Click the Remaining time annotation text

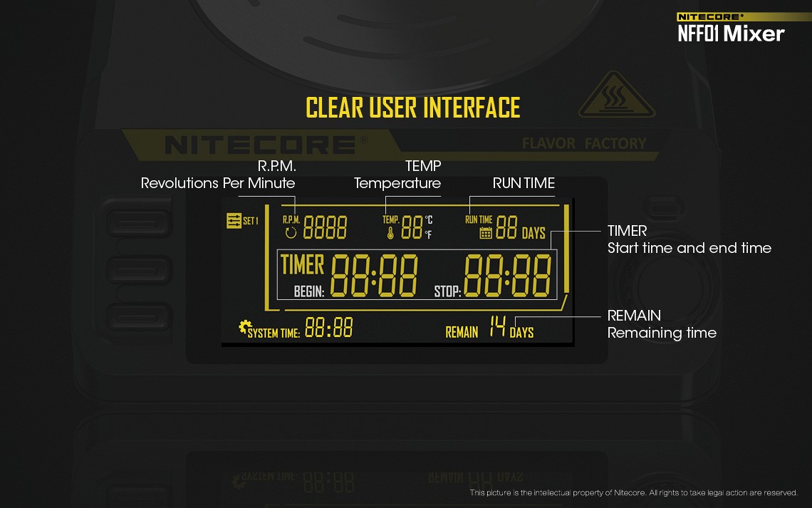662,333
